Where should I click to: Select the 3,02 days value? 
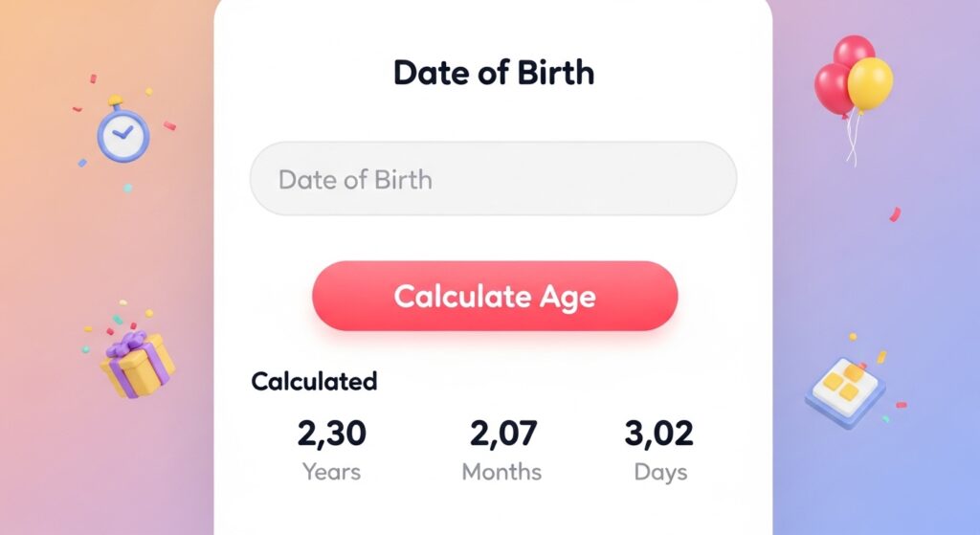[x=659, y=434]
